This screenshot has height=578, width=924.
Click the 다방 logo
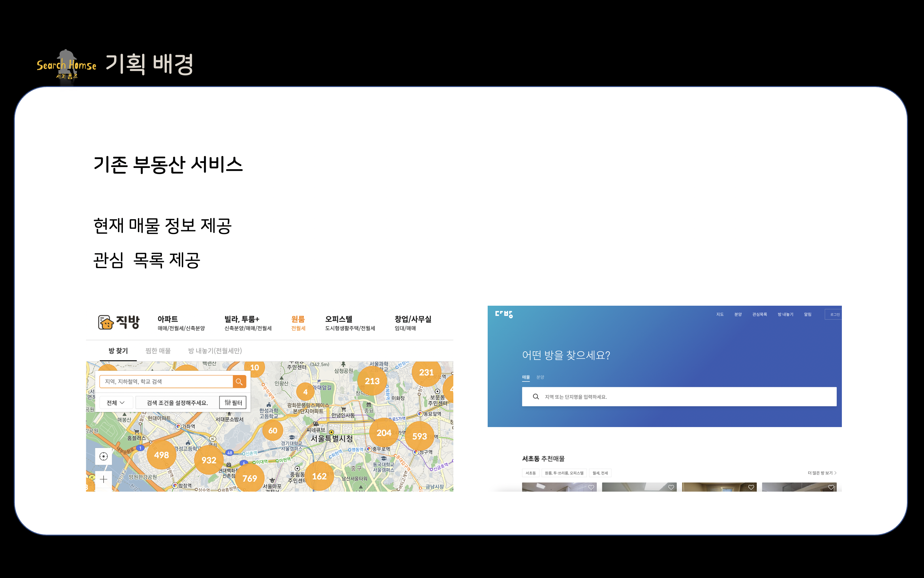click(x=504, y=314)
